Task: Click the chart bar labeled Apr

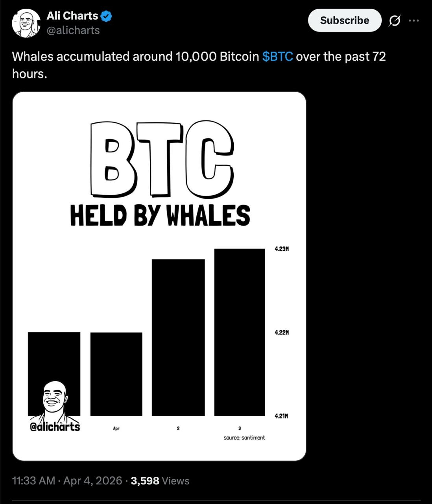Action: pyautogui.click(x=116, y=374)
